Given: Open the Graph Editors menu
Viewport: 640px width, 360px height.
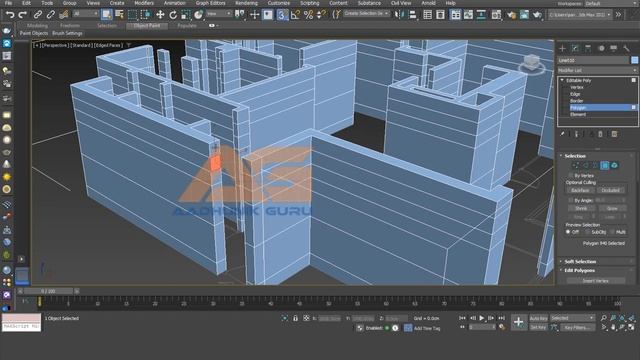Looking at the screenshot, I should point(210,3).
